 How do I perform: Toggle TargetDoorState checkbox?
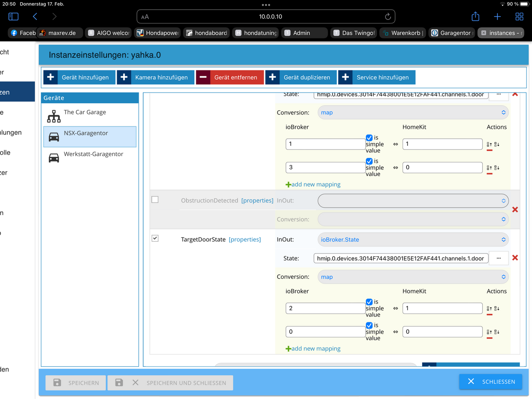[x=155, y=239]
